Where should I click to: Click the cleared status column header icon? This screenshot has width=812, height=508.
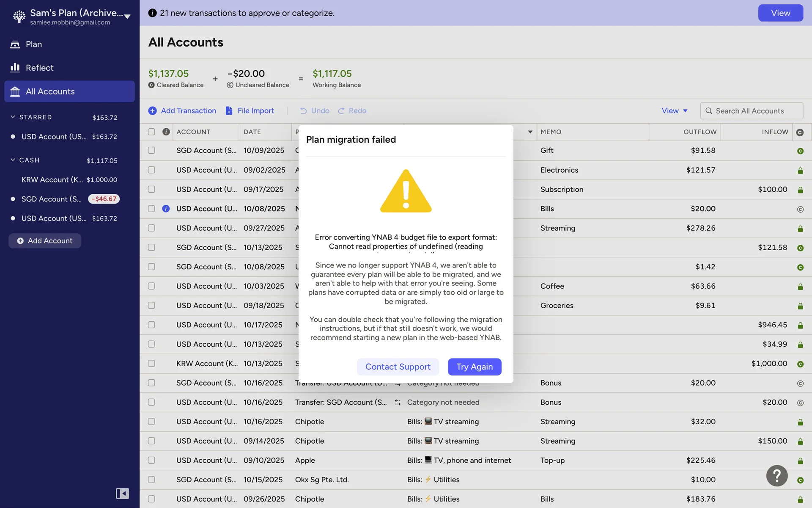tap(800, 132)
